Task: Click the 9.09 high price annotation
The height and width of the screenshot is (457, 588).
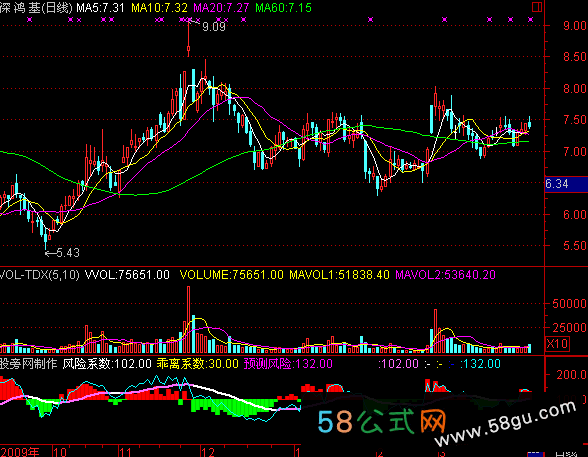Action: [214, 27]
